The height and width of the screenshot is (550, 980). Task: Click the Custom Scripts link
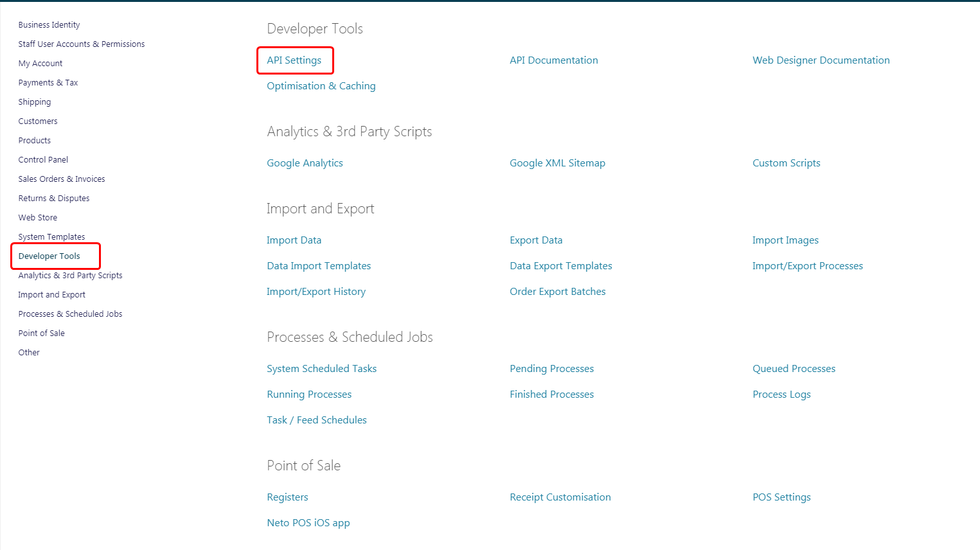pos(786,163)
